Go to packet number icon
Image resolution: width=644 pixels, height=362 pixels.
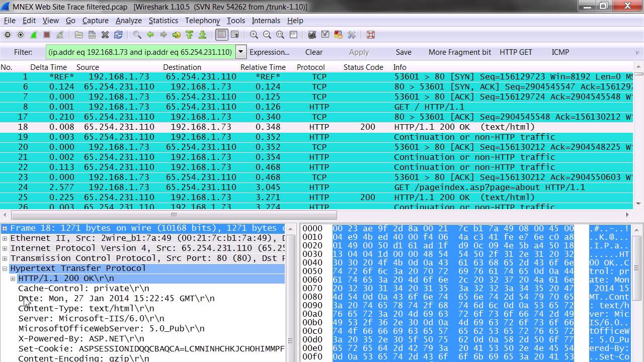pyautogui.click(x=177, y=35)
